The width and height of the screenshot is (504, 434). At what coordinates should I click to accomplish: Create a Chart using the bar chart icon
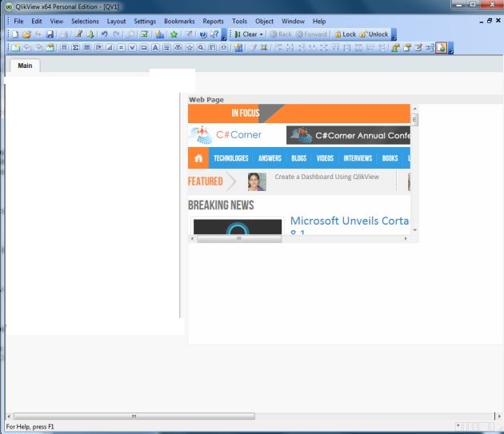point(110,47)
